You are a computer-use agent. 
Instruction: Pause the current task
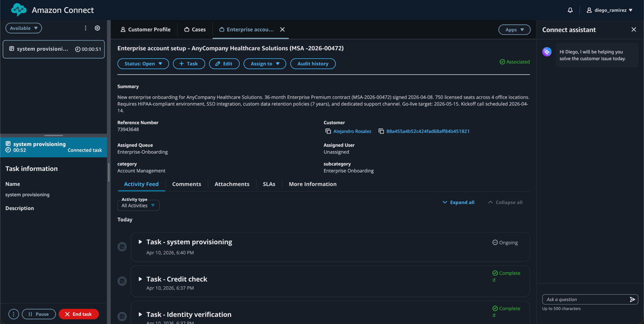39,314
